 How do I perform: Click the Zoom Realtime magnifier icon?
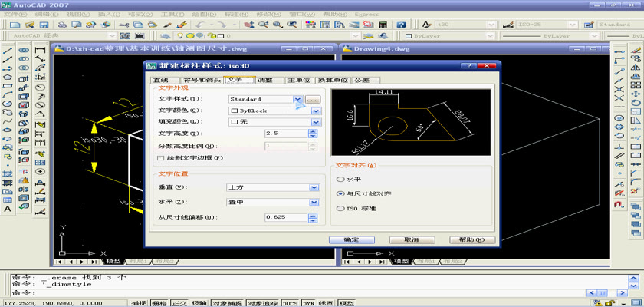[x=263, y=25]
